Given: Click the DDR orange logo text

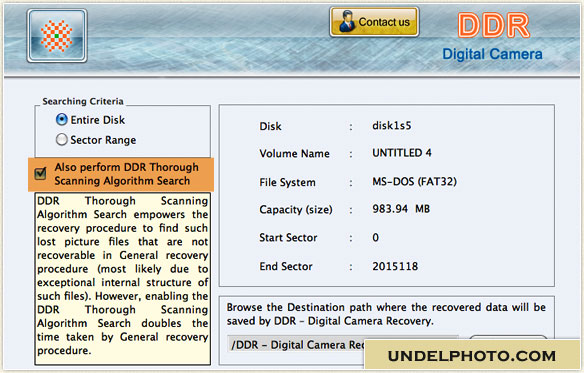Looking at the screenshot, I should tap(493, 25).
